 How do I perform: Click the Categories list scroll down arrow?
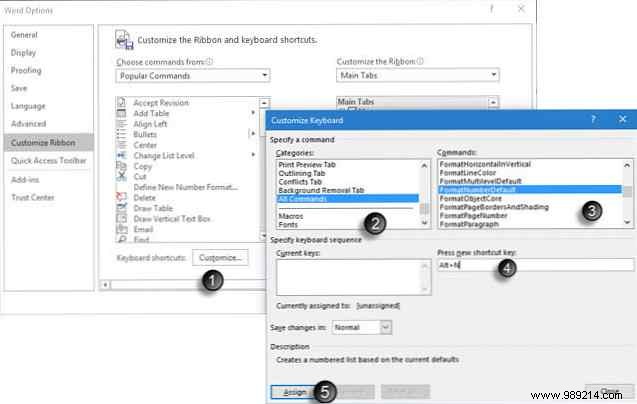pos(425,222)
